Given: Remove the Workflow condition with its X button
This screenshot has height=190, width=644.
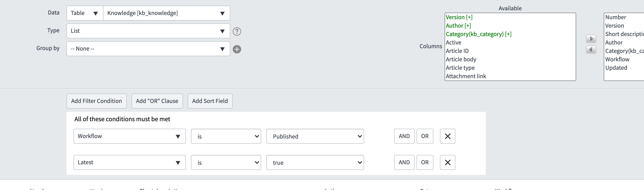Looking at the screenshot, I should [447, 136].
